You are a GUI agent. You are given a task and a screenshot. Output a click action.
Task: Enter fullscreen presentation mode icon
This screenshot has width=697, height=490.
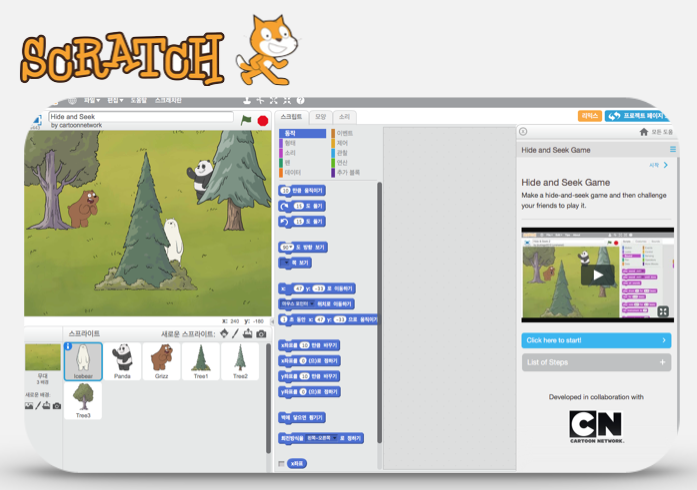tap(36, 119)
